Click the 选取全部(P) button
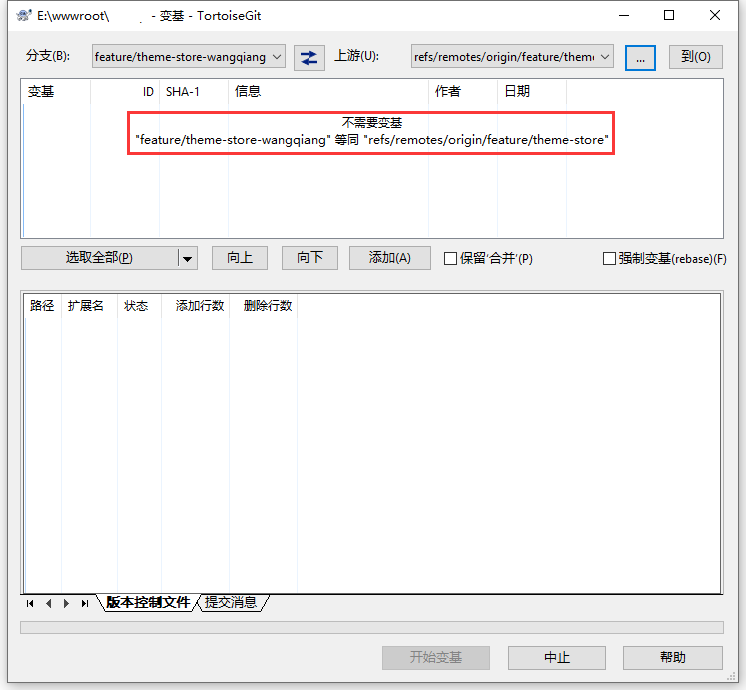The width and height of the screenshot is (746, 690). [99, 258]
